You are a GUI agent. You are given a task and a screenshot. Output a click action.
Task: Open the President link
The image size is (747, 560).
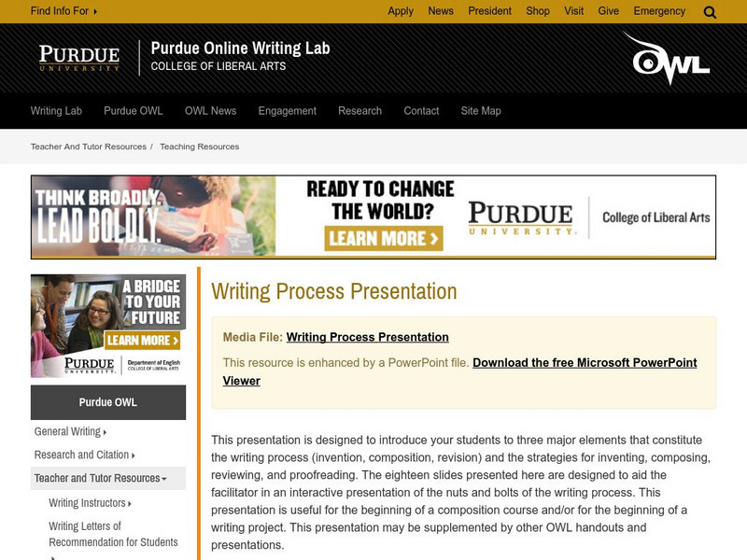pos(489,11)
